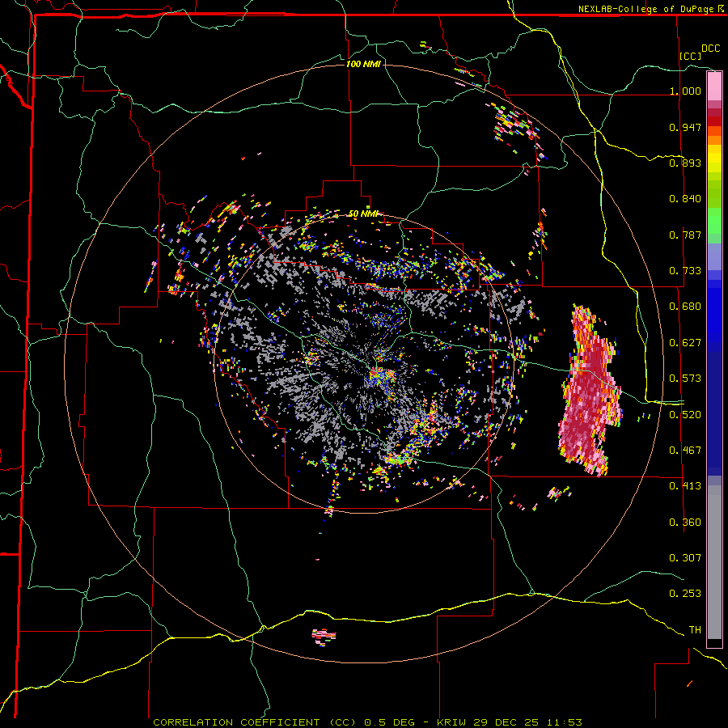Screen dimensions: 728x728
Task: Click the [CC] legend heading
Action: point(691,56)
